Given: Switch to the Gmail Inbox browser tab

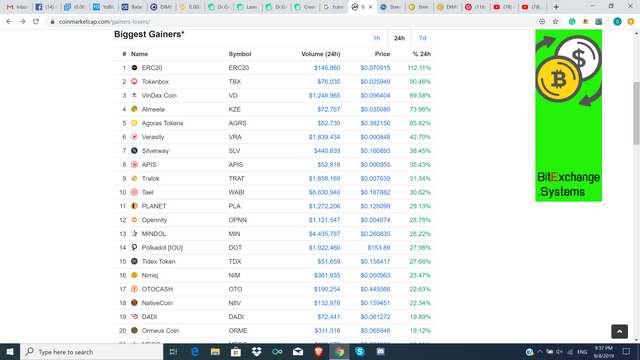Looking at the screenshot, I should point(17,7).
